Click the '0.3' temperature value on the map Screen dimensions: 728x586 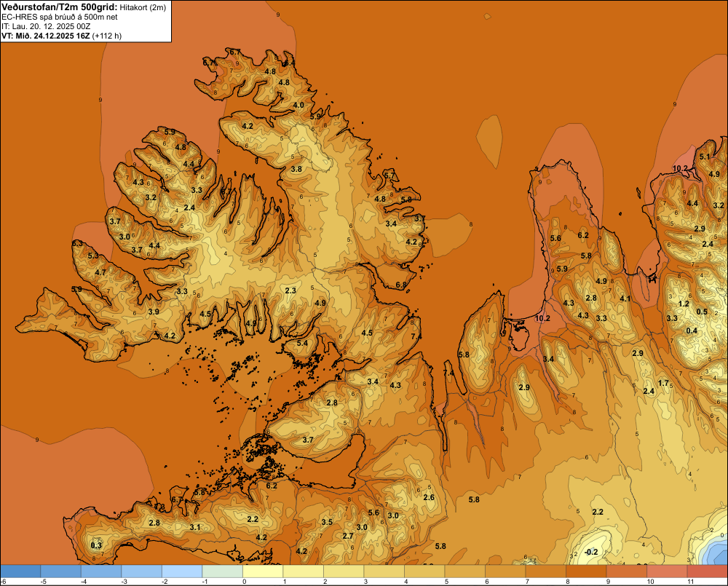click(x=96, y=545)
